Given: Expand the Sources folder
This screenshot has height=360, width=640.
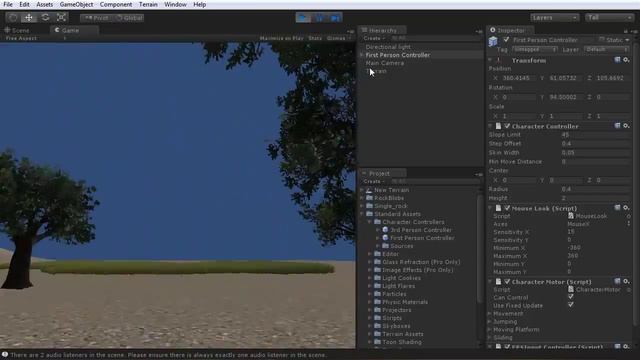Looking at the screenshot, I should pyautogui.click(x=378, y=246).
